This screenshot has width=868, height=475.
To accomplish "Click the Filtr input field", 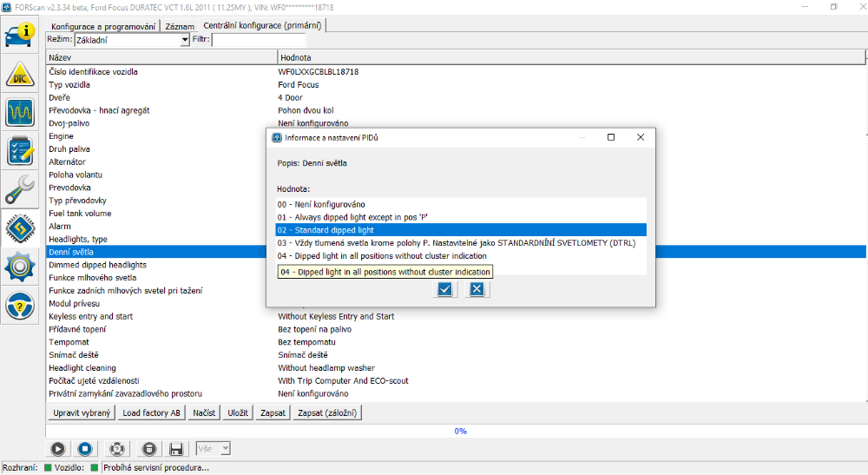I will pyautogui.click(x=258, y=40).
